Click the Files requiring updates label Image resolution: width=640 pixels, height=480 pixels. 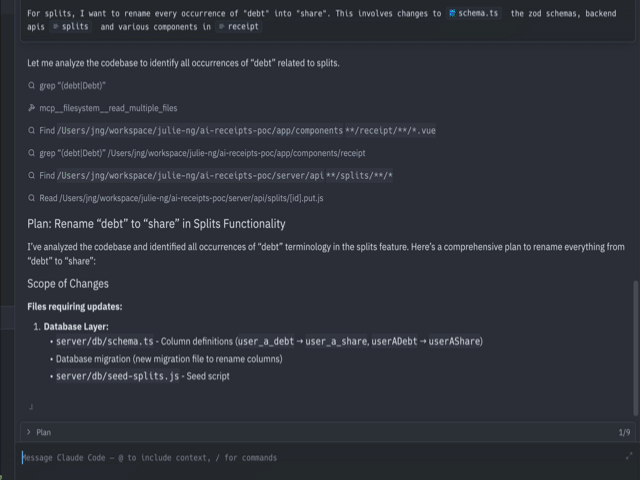[75, 306]
